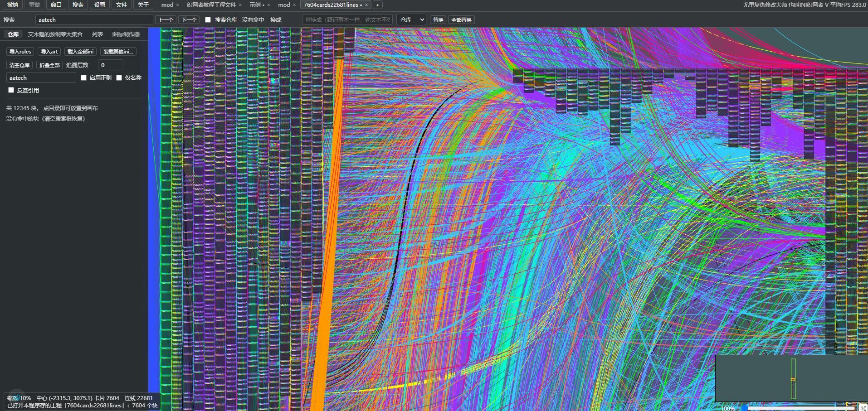This screenshot has width=868, height=411.
Task: Open the 搜索 menu
Action: point(78,5)
